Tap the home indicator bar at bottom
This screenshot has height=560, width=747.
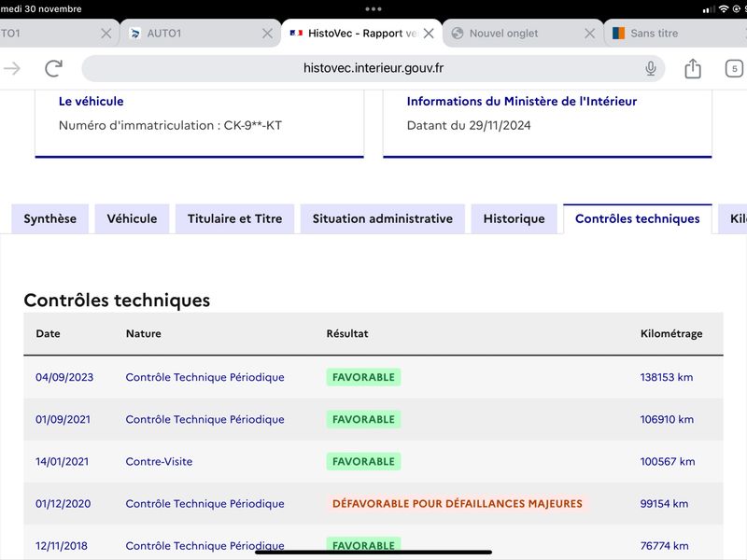(373, 553)
